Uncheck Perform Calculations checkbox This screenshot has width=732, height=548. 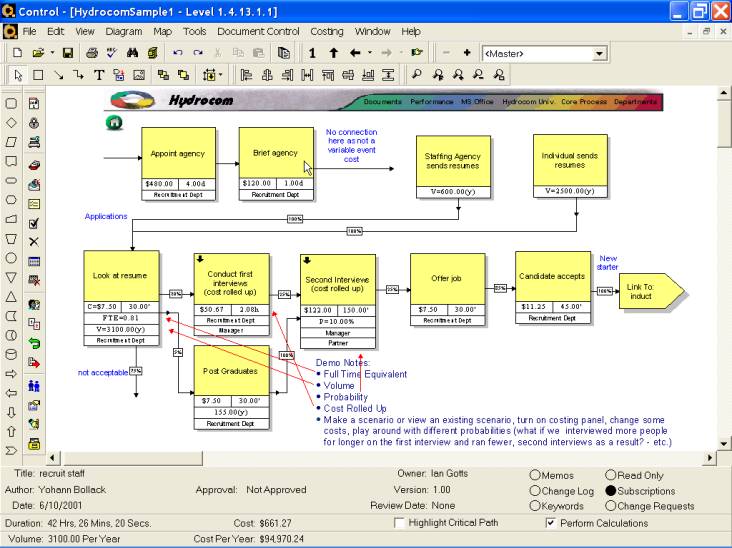(x=551, y=523)
